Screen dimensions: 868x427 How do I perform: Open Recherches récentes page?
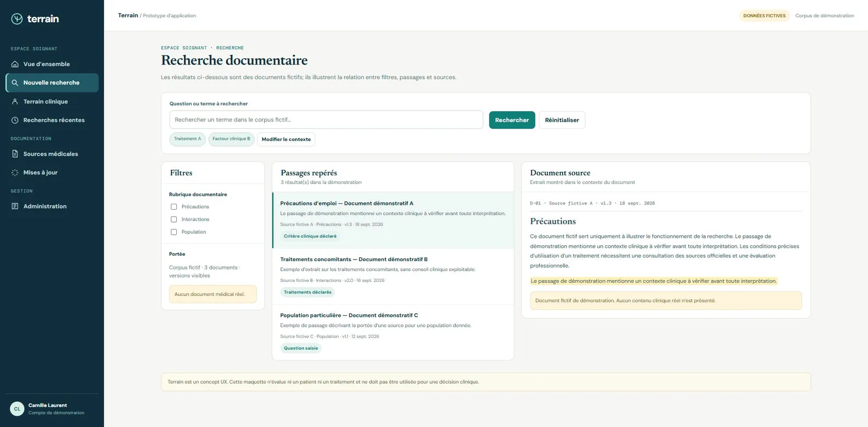(x=52, y=120)
